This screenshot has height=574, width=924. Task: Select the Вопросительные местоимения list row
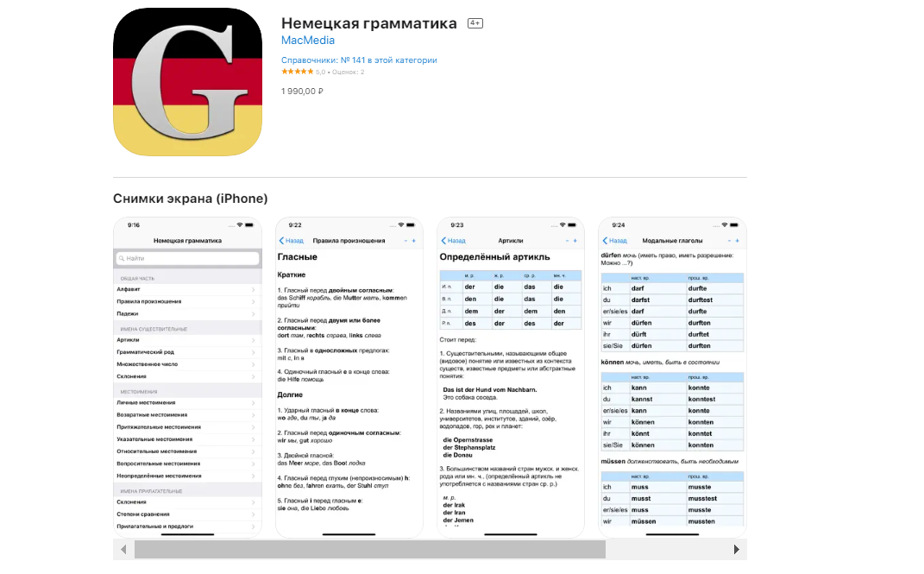pos(187,464)
